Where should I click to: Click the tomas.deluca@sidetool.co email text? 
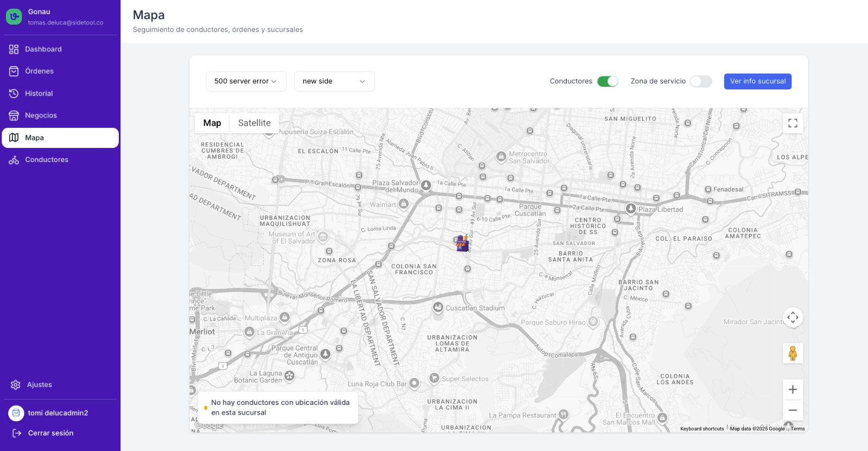66,23
